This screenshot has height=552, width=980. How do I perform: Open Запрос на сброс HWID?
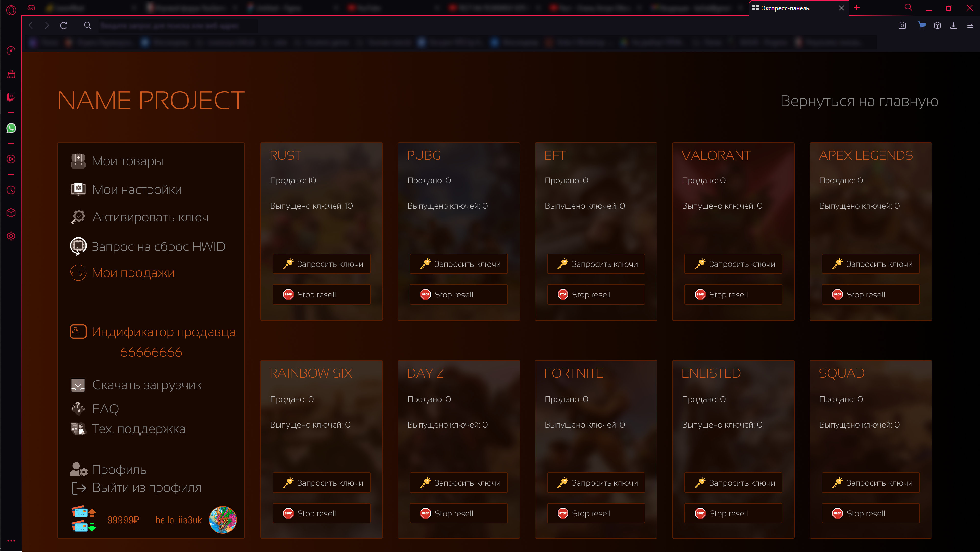coord(148,246)
